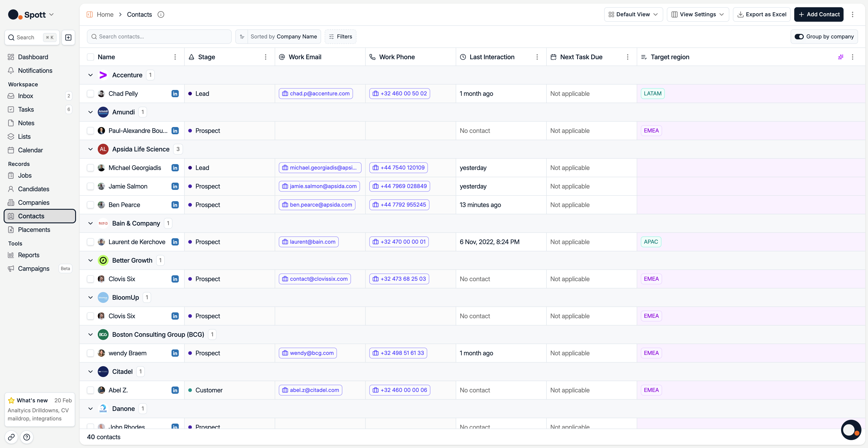Open the Stage column options menu
868x448 pixels.
coord(265,57)
